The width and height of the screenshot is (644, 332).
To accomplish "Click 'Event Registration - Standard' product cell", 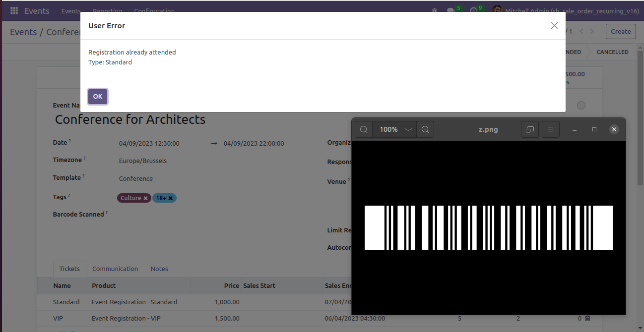I will [134, 302].
